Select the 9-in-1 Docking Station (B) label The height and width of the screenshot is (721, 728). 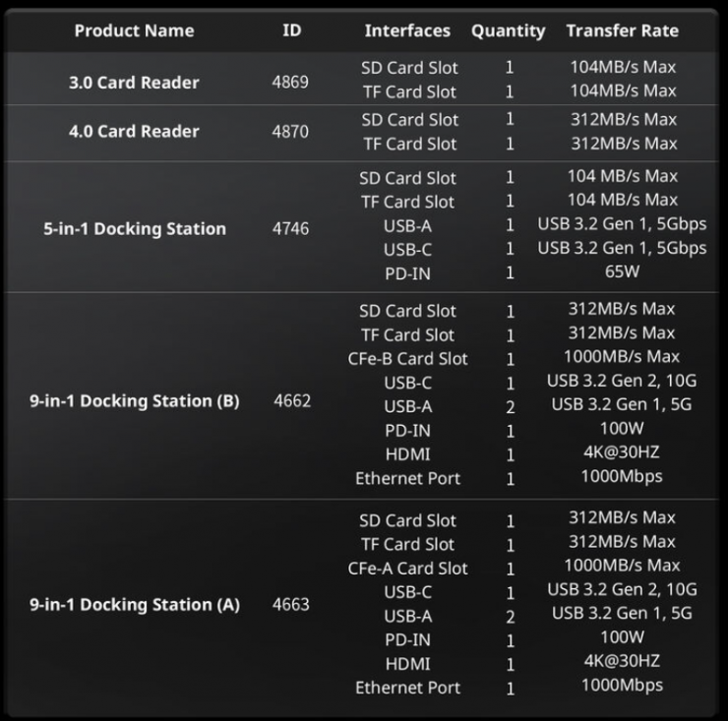(135, 401)
